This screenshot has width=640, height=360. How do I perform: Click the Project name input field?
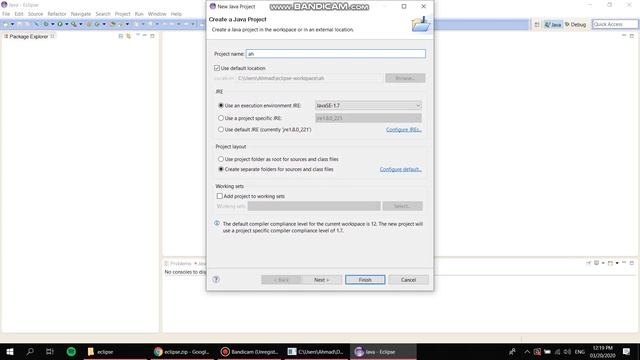[x=336, y=54]
